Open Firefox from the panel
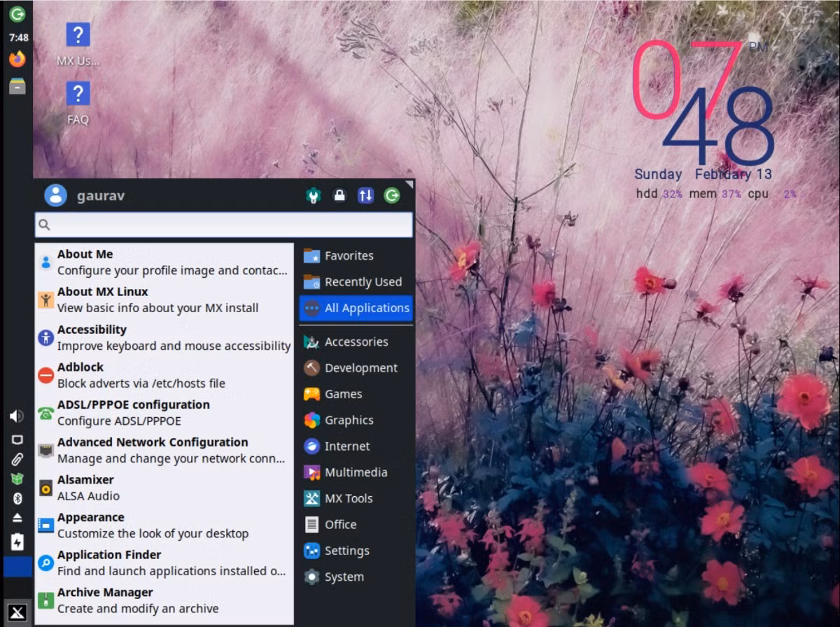 click(x=17, y=59)
